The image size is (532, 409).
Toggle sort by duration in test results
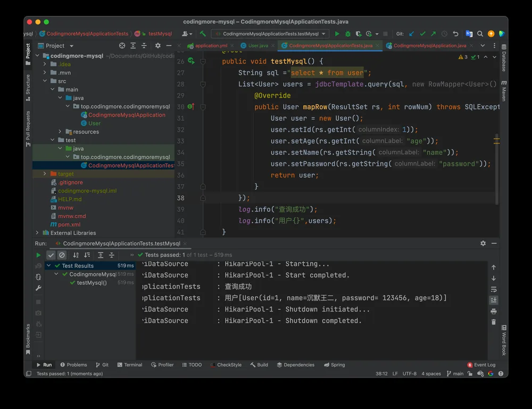pos(87,255)
